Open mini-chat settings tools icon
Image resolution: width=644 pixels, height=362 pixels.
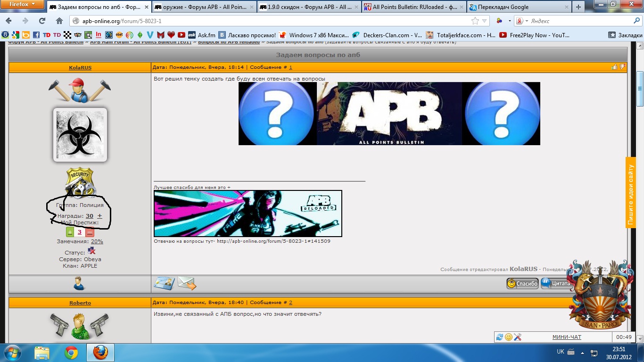(517, 337)
